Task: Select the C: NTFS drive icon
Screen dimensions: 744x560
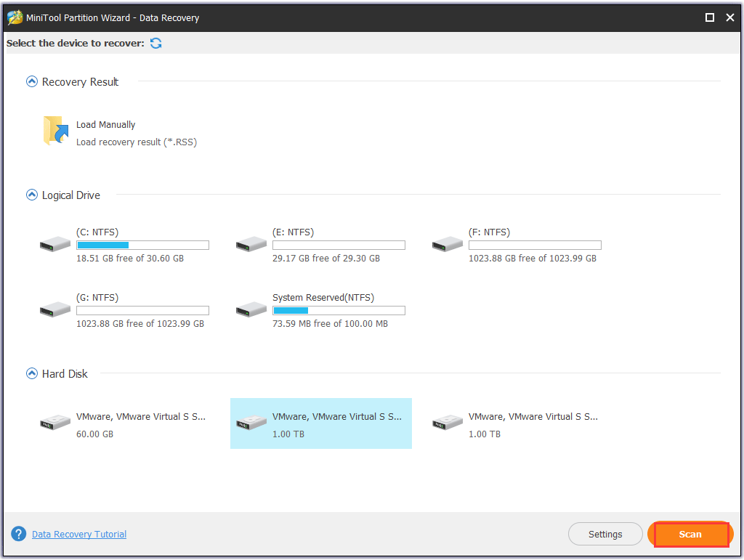Action: click(55, 245)
